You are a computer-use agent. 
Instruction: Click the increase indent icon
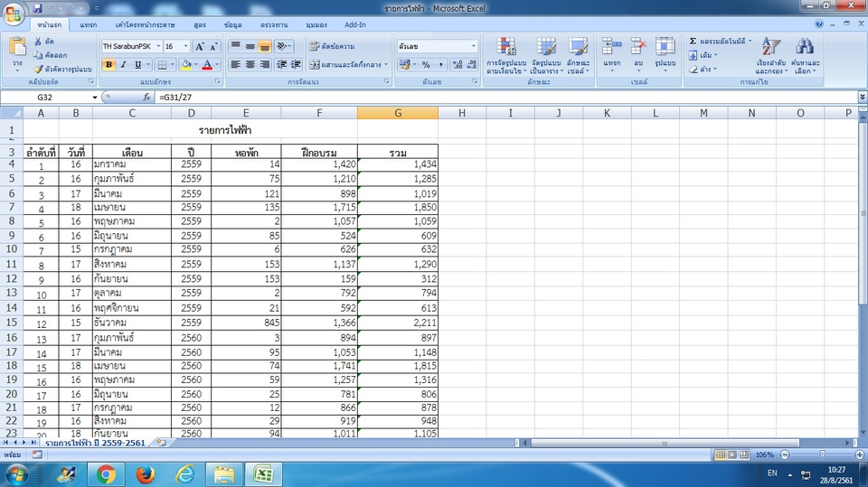[297, 65]
